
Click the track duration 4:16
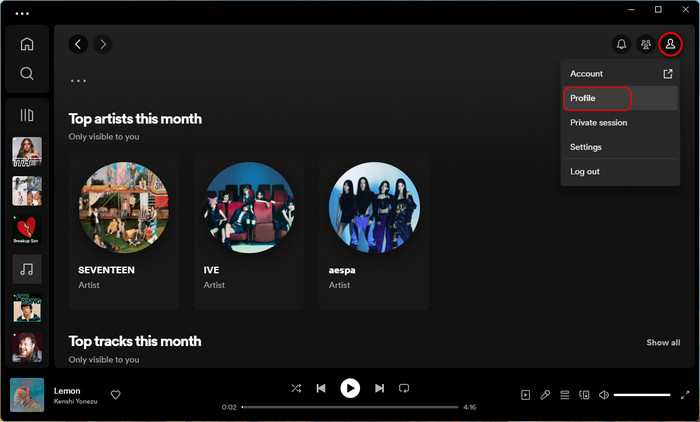pyautogui.click(x=470, y=407)
